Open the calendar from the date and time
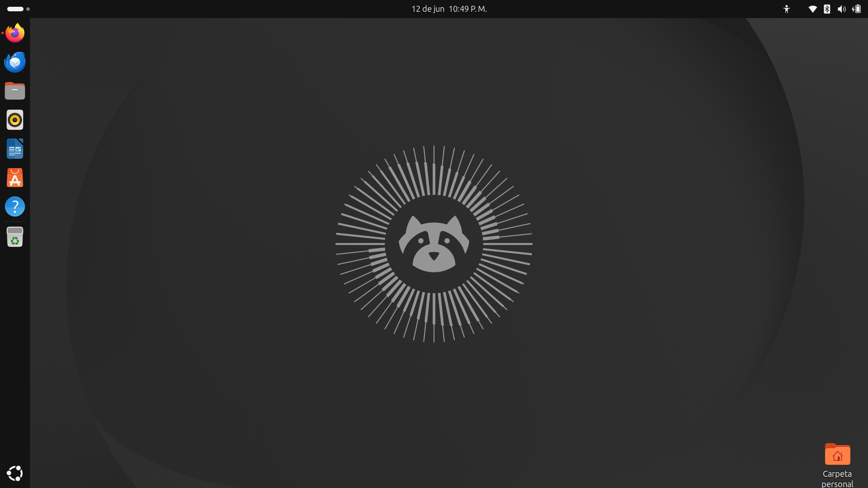The width and height of the screenshot is (868, 488). pos(449,9)
